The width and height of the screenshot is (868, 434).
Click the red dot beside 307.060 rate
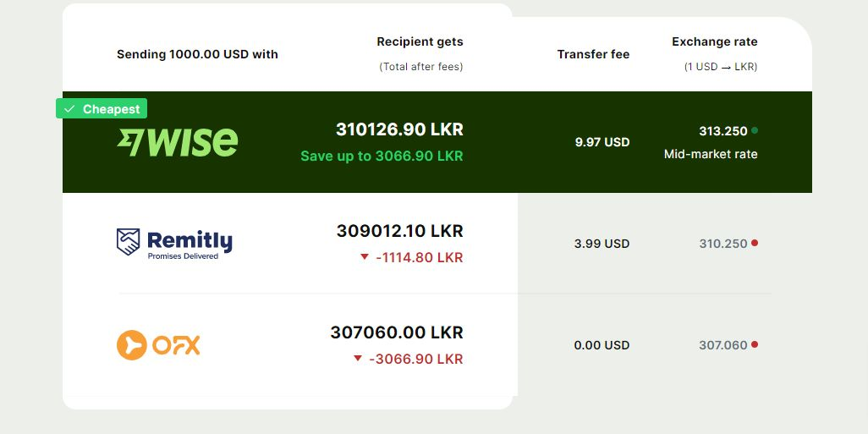click(755, 344)
